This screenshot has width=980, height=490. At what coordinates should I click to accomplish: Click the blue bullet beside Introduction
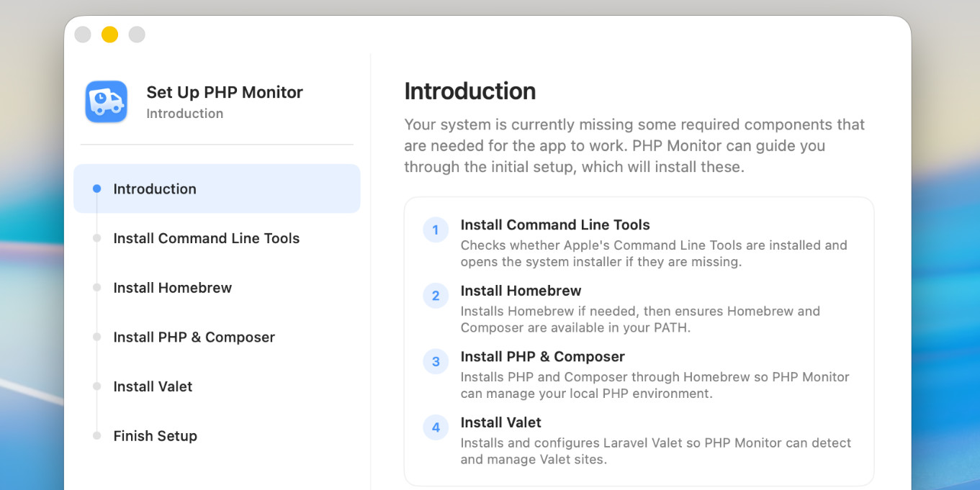tap(96, 189)
